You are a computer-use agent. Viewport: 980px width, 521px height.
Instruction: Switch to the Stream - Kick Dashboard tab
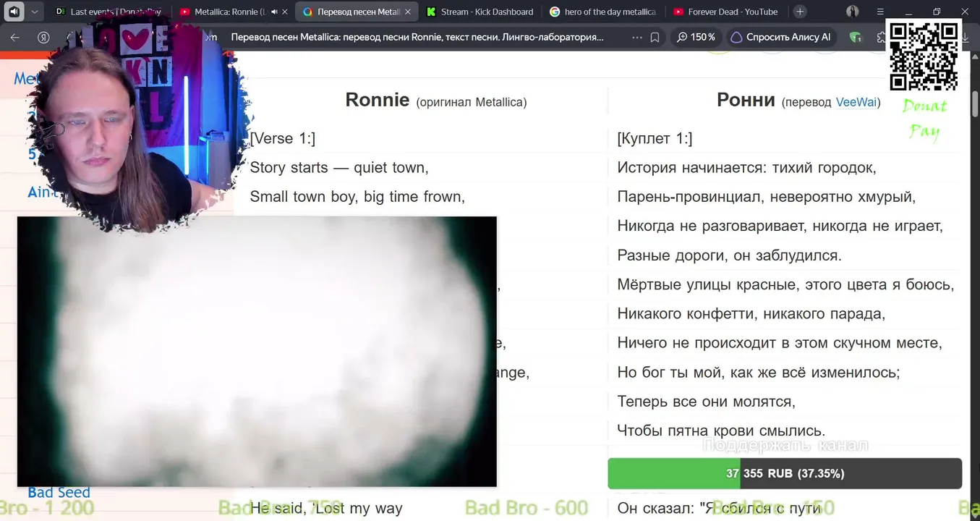pos(480,12)
